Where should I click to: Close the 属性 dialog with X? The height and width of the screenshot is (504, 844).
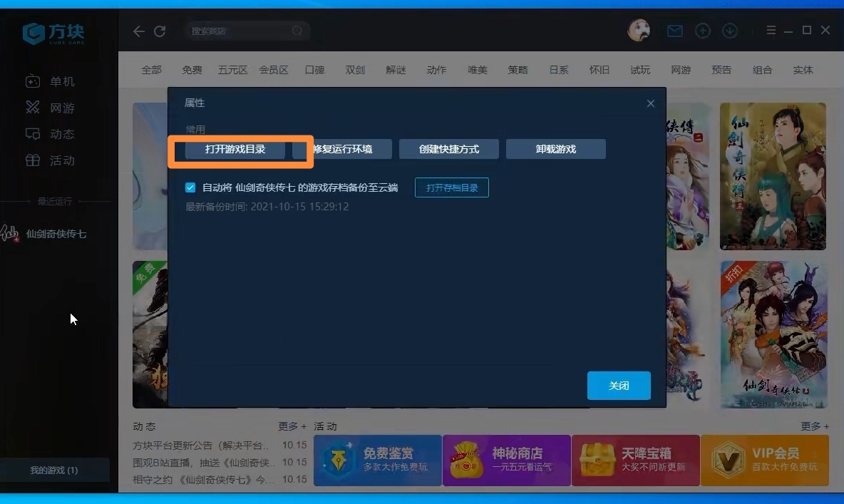point(651,103)
